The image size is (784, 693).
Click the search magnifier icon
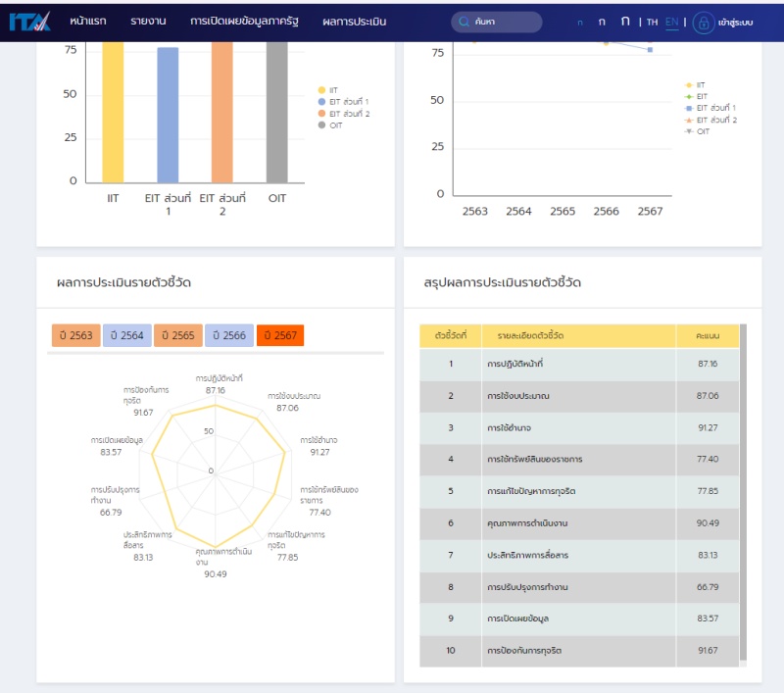coord(464,22)
